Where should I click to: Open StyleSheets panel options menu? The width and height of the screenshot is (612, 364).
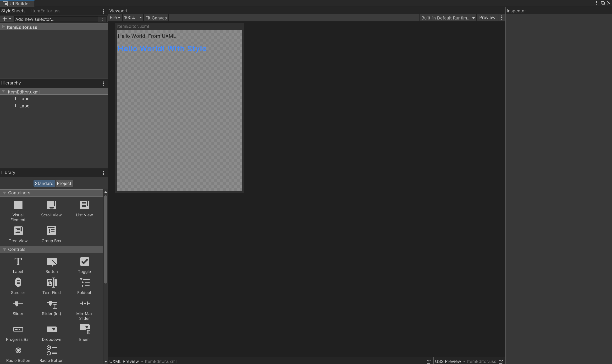[x=103, y=11]
